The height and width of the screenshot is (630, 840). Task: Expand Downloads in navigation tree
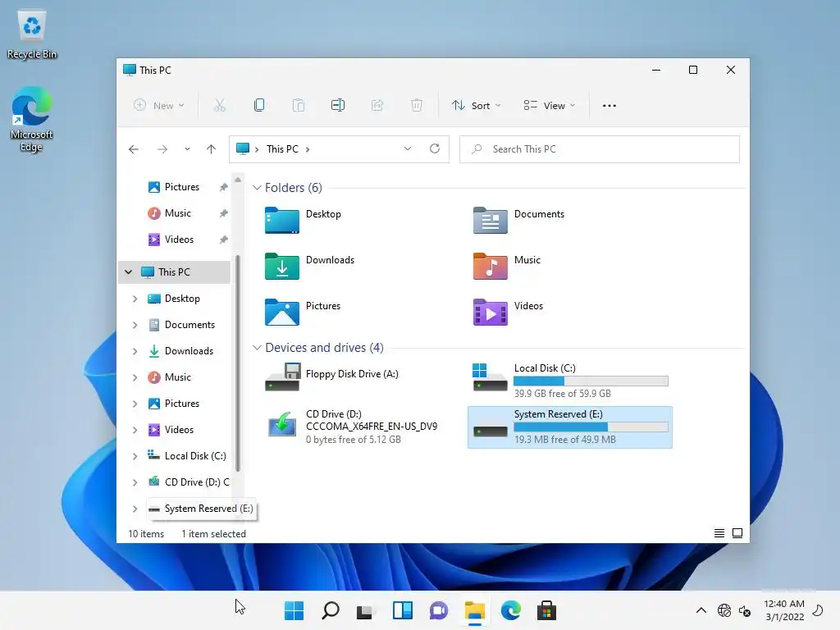[135, 351]
